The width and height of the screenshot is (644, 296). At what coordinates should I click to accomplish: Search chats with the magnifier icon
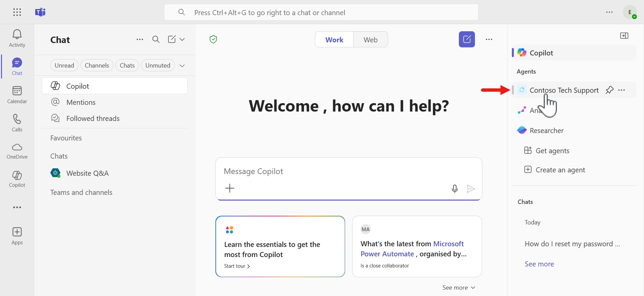156,39
